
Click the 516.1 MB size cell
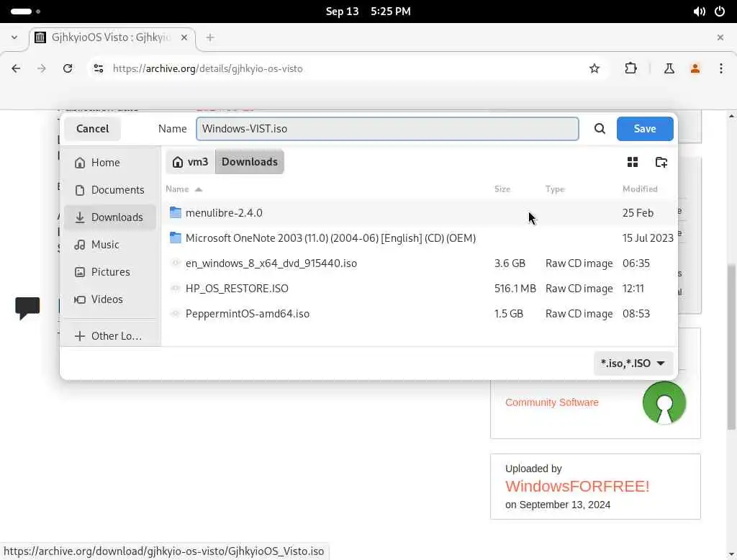click(x=515, y=288)
